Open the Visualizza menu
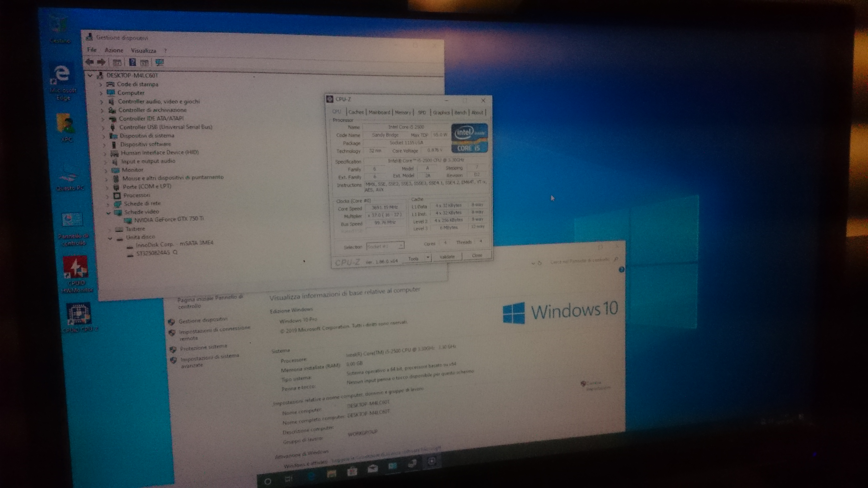 (x=144, y=51)
